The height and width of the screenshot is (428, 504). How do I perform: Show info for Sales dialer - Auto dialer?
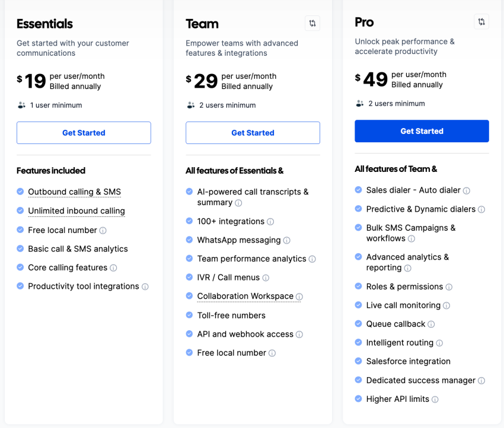click(x=467, y=190)
